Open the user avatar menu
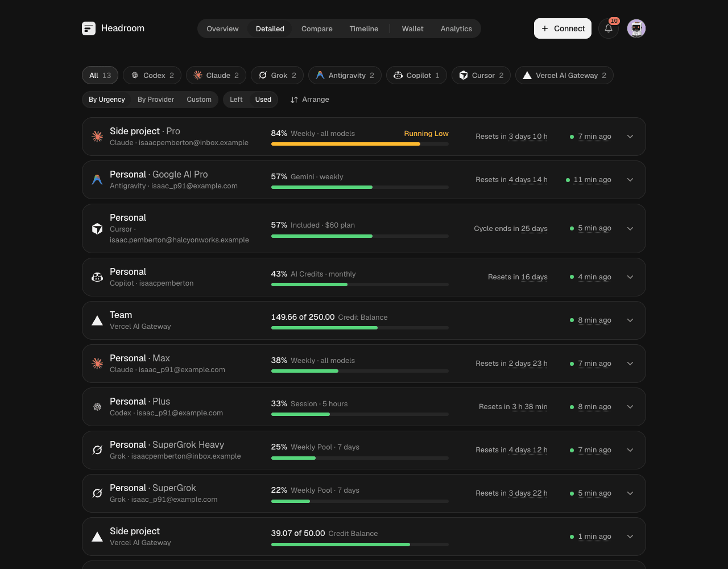Screen dimensions: 728x569 636,28
